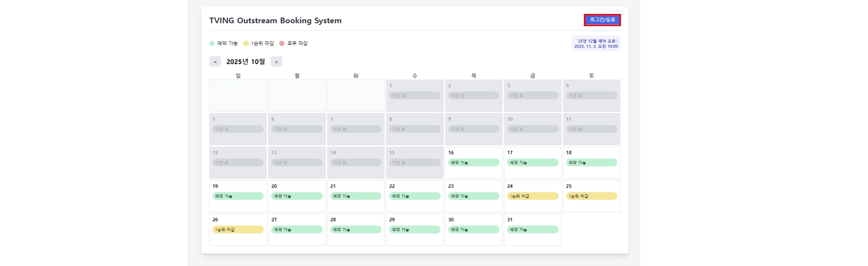Viewport: 868px width, 266px height.
Task: Select October 28 예약 가능 slot
Action: tap(355, 230)
